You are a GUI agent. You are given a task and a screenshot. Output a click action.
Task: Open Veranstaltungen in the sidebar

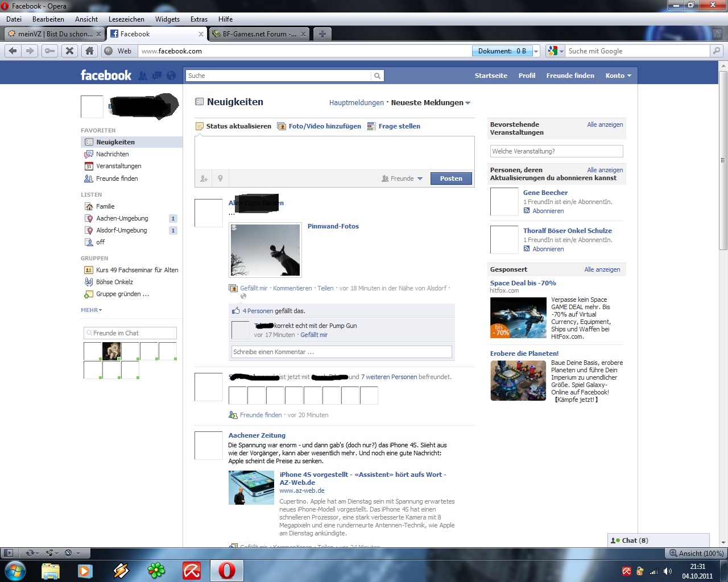click(x=118, y=166)
